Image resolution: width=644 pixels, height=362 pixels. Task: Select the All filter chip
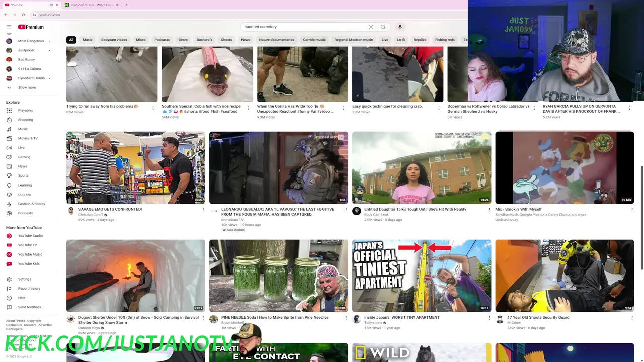coord(71,40)
